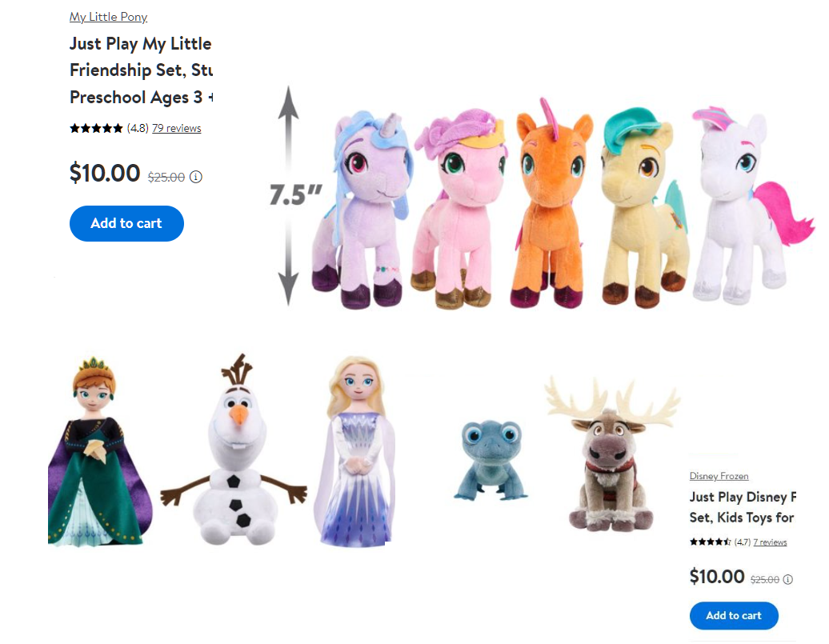Click the blue Bruni salamander plush

point(491,461)
